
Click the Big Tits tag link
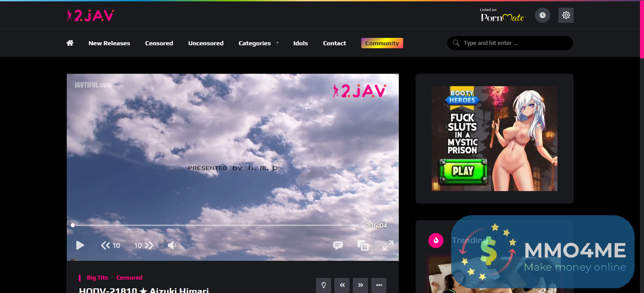97,278
